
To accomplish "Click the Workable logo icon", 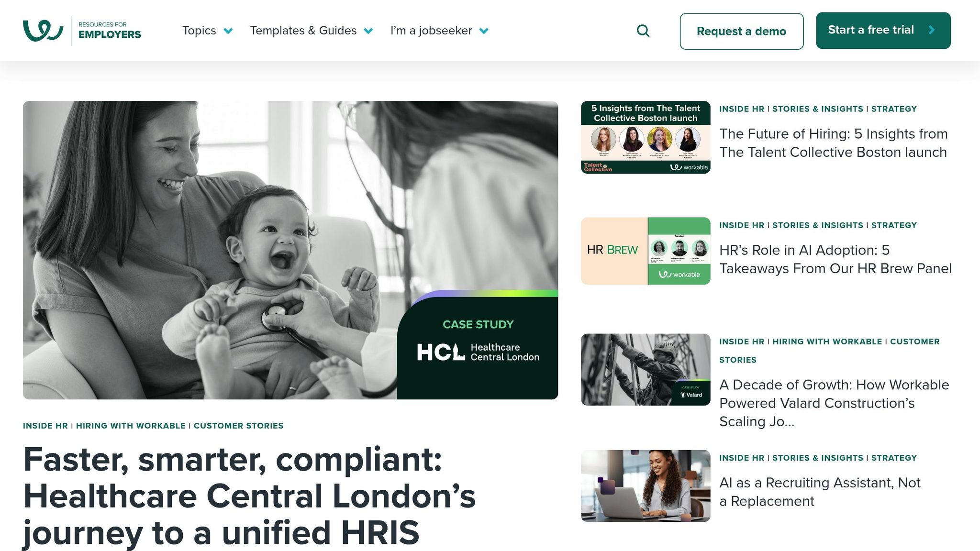I will (x=43, y=31).
